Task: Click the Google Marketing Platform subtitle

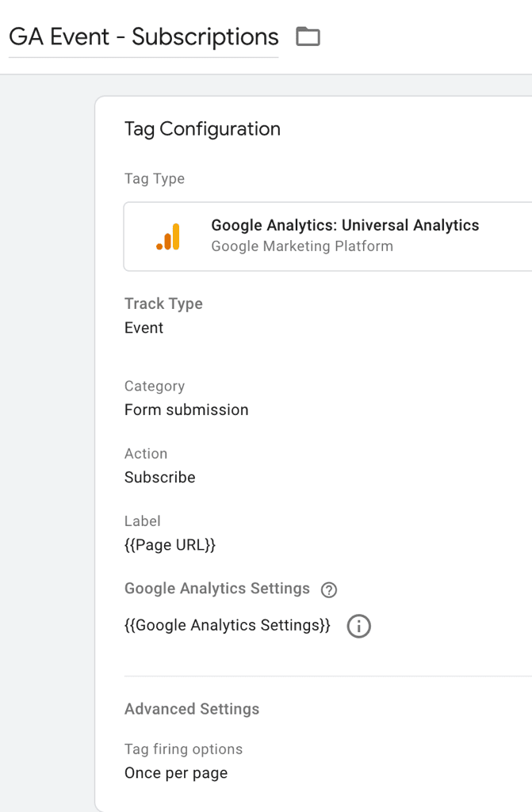Action: click(x=302, y=246)
